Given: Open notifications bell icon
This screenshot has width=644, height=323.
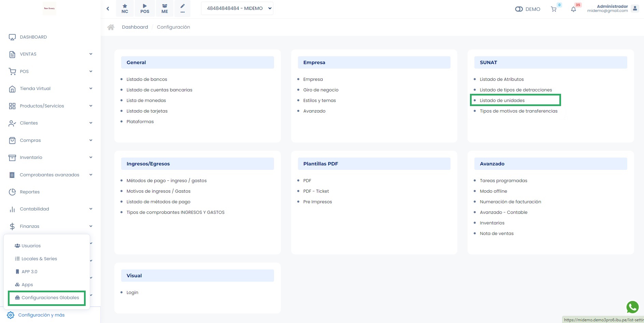Looking at the screenshot, I should (573, 9).
